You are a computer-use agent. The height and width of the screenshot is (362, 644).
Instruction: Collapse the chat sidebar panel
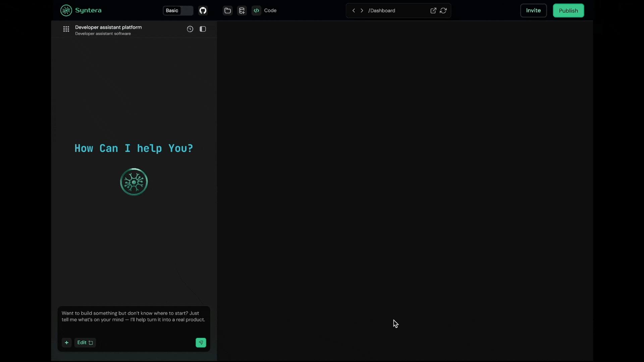203,29
